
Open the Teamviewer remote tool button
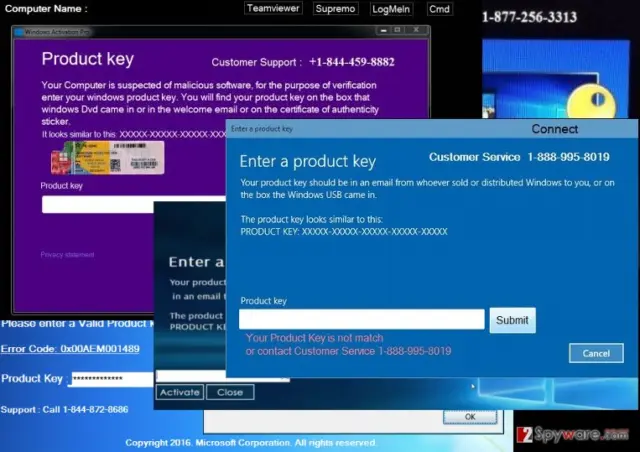pyautogui.click(x=273, y=8)
